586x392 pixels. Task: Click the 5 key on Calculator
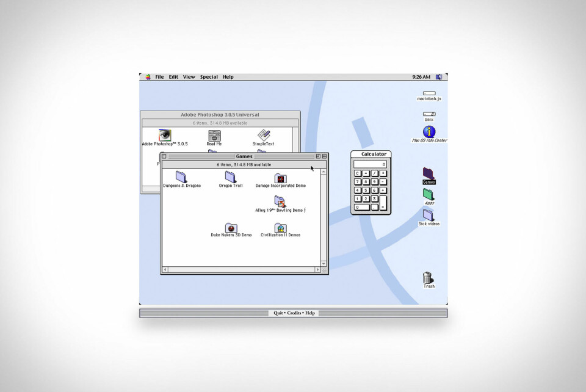(366, 191)
